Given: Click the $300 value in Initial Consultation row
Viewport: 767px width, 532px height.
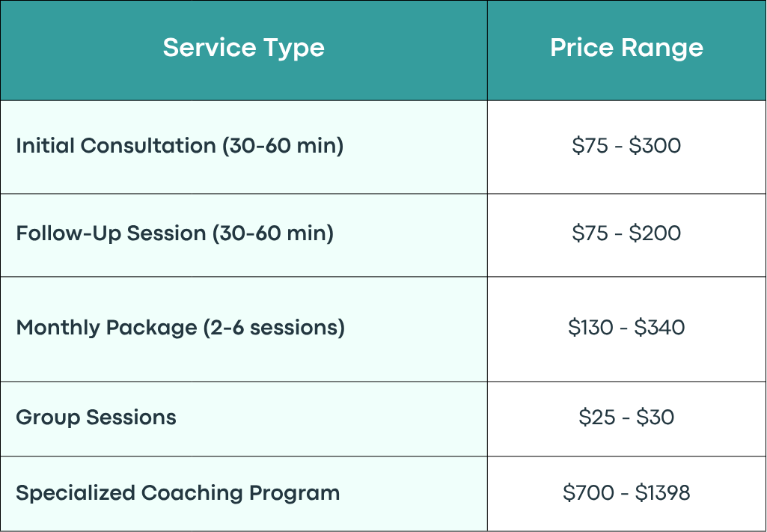Looking at the screenshot, I should (x=655, y=146).
